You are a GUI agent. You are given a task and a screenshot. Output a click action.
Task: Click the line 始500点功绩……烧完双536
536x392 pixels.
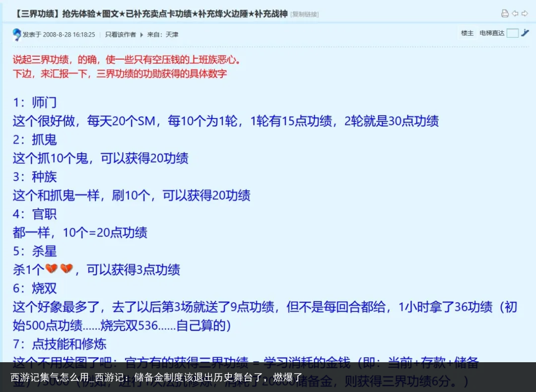(x=122, y=326)
